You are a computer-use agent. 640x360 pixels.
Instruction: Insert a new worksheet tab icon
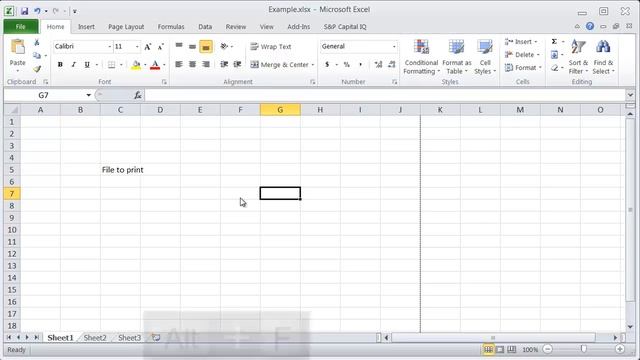(x=156, y=338)
